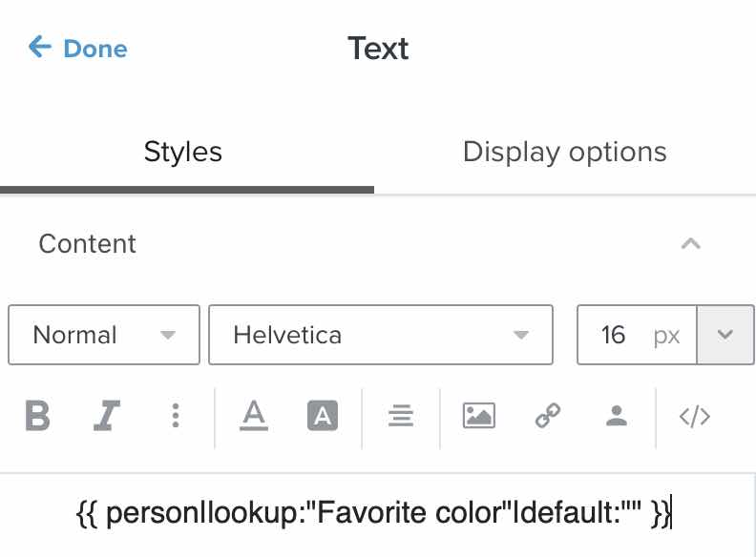This screenshot has width=756, height=557.
Task: Open the font size px dropdown arrow
Action: pos(725,335)
